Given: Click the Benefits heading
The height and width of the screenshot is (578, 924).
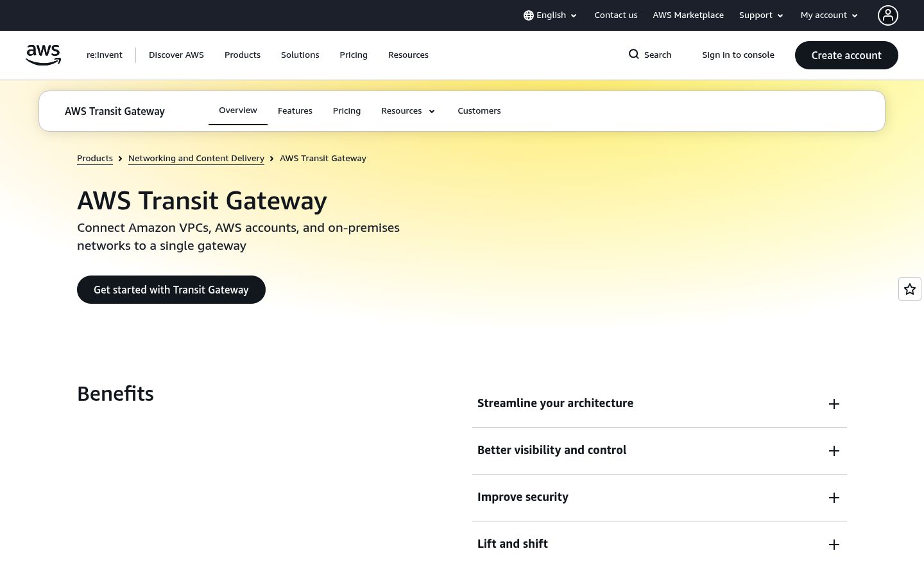Looking at the screenshot, I should 116,394.
